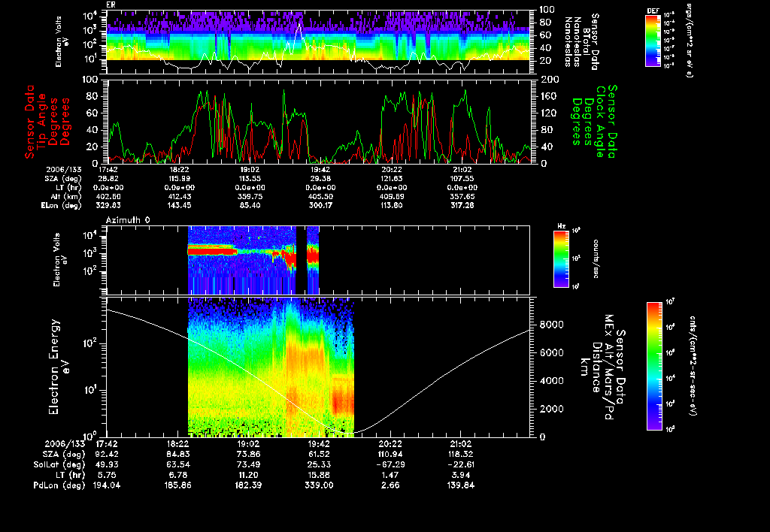Select SZA value 84.83
The width and height of the screenshot is (770, 532).
click(178, 454)
